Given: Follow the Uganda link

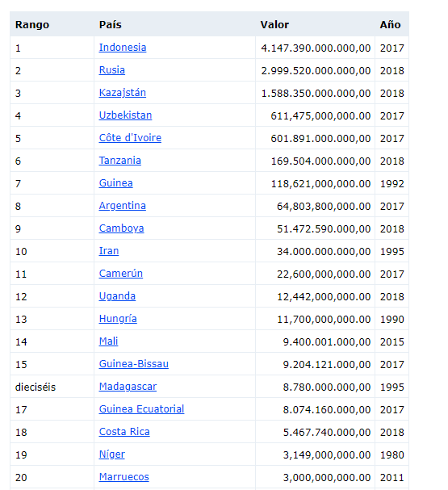Looking at the screenshot, I should tap(117, 296).
